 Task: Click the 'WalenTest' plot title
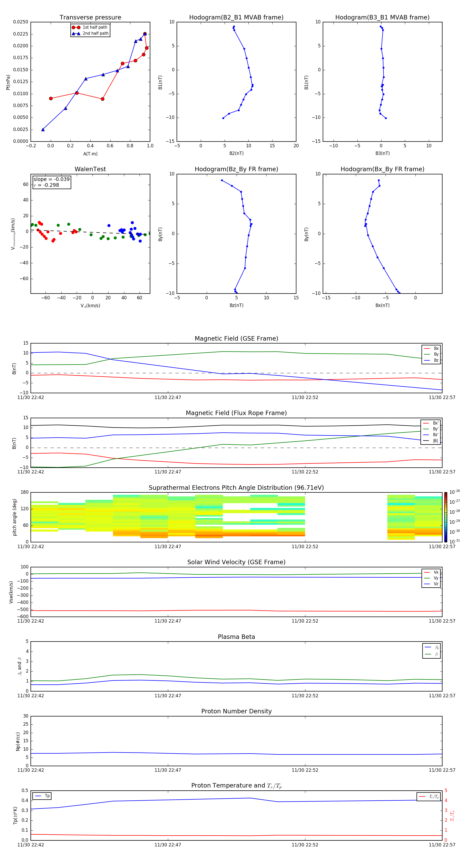click(x=90, y=169)
